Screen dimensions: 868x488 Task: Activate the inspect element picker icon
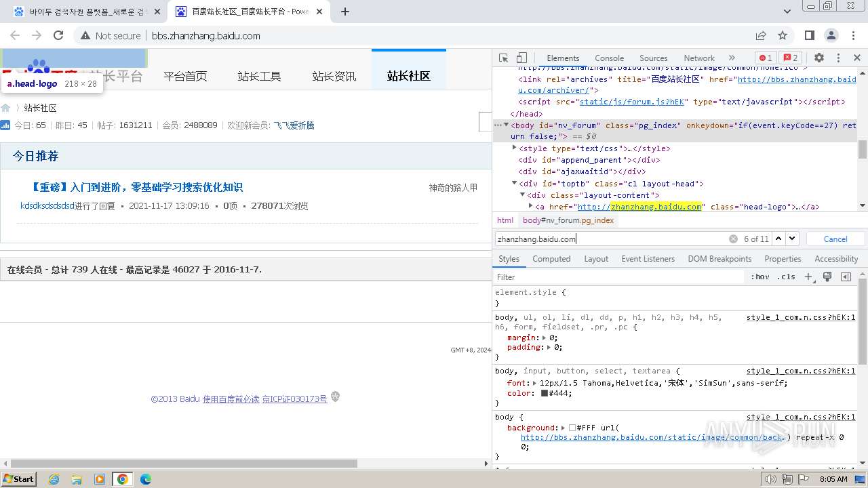[503, 58]
